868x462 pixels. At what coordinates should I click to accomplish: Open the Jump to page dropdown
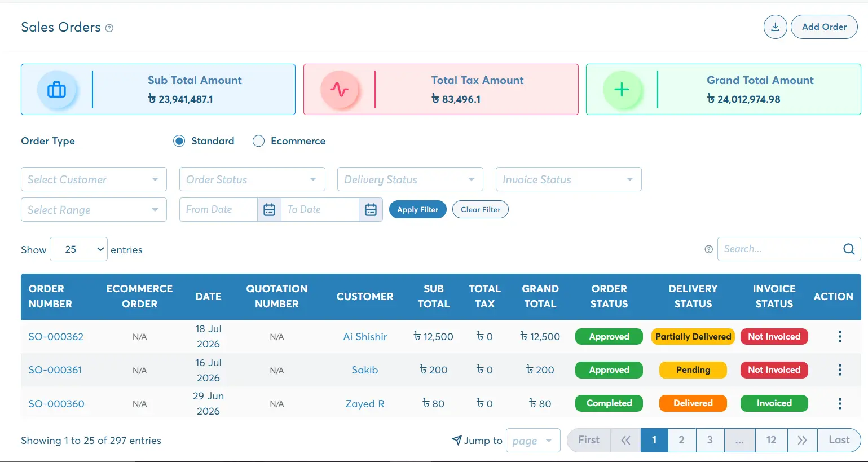point(533,441)
